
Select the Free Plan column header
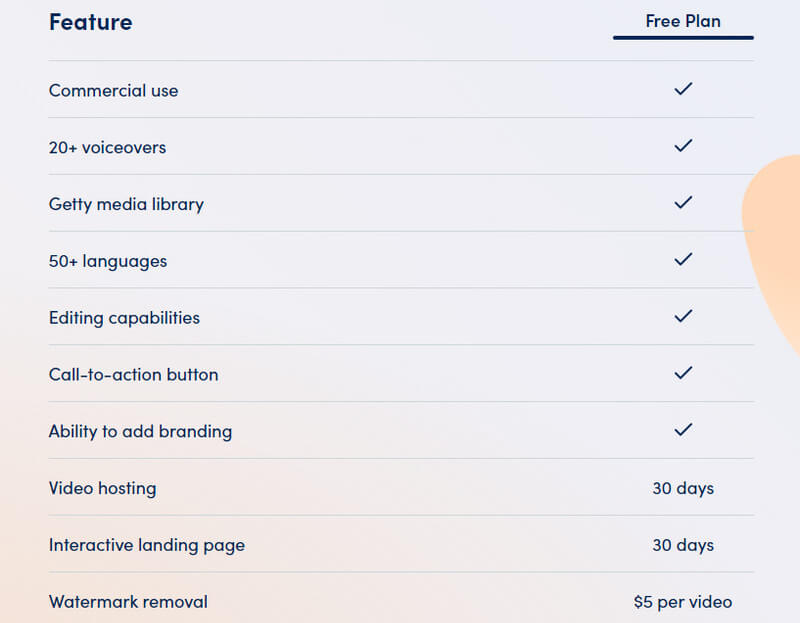pos(683,21)
